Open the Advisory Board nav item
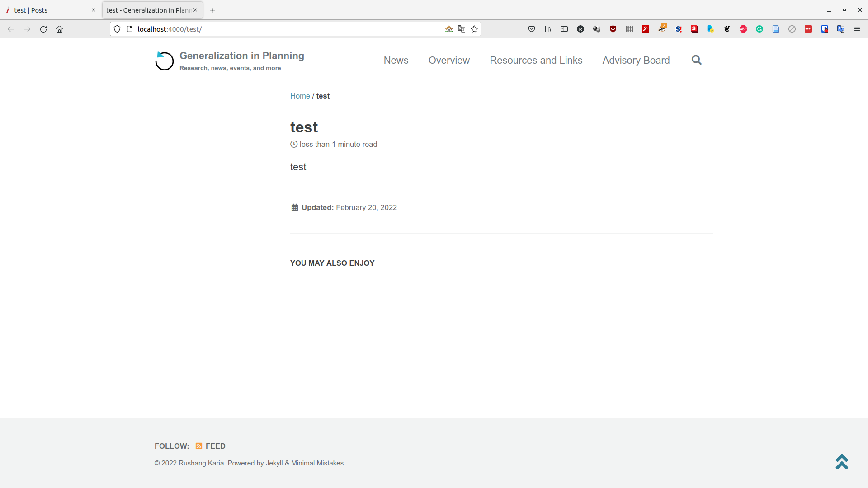 tap(636, 60)
